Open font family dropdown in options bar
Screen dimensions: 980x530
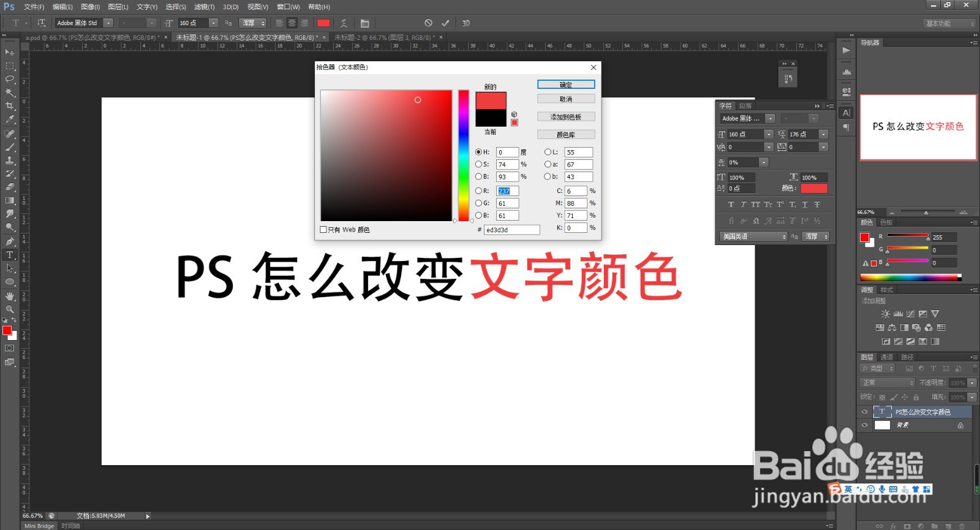pos(108,23)
